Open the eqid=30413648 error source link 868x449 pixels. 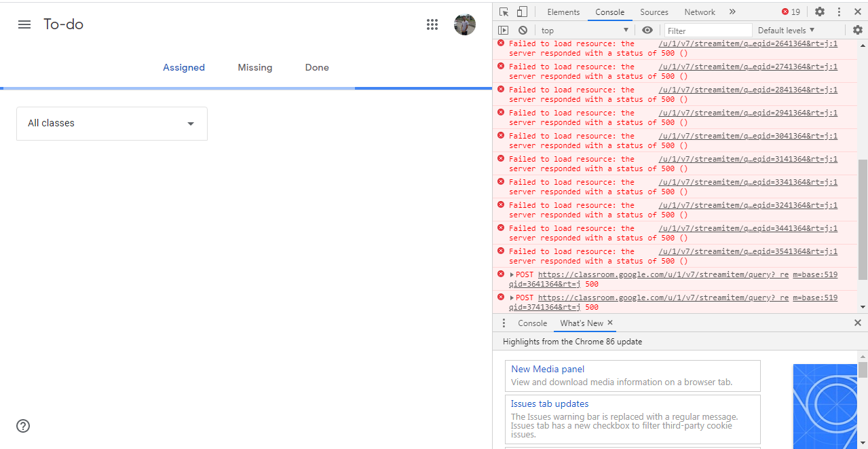[x=748, y=136]
